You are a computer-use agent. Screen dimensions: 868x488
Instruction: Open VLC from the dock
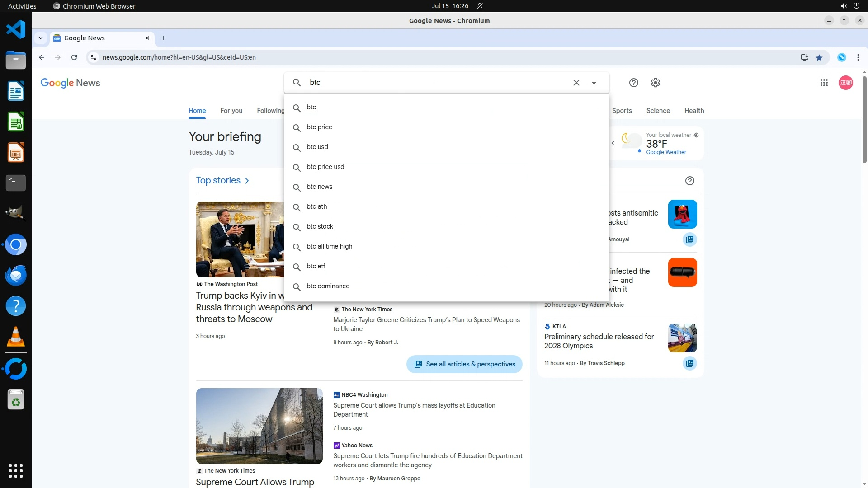click(16, 337)
